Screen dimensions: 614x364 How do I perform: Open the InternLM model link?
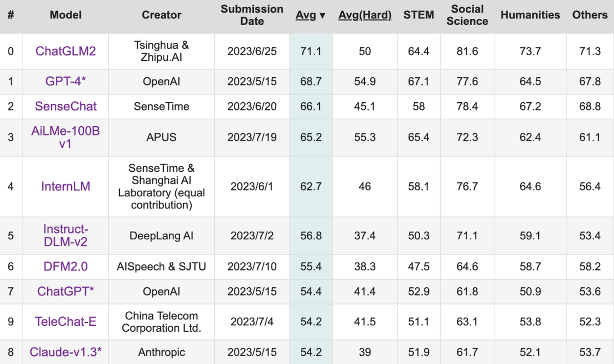65,186
